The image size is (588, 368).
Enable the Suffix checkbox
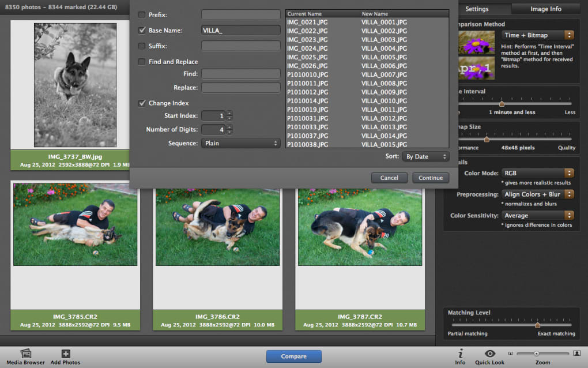pos(142,46)
